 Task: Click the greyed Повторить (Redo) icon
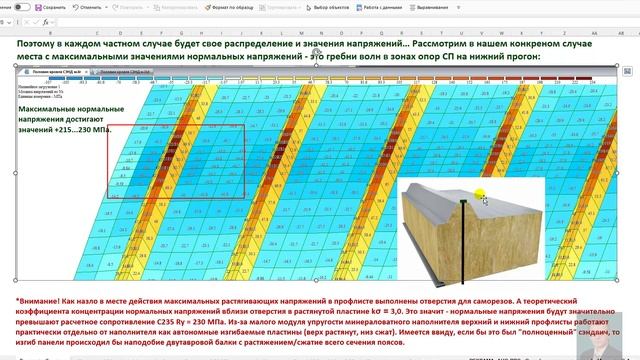tap(115, 7)
